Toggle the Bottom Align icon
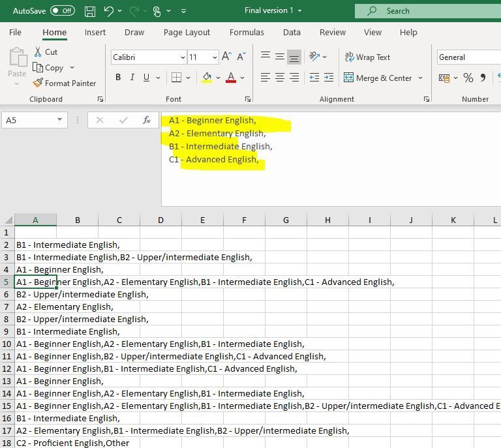The height and width of the screenshot is (448, 501). tap(294, 57)
